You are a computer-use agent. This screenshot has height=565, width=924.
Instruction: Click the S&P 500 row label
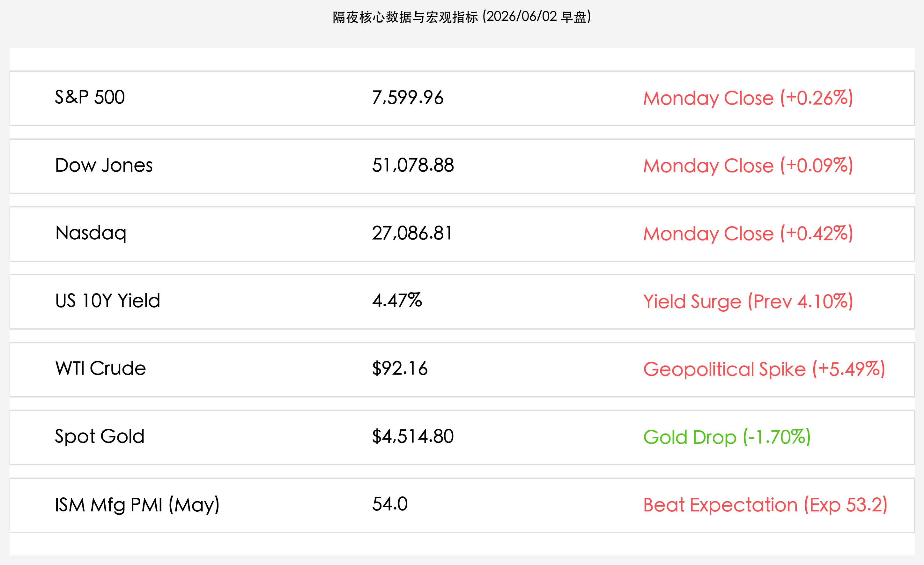pos(90,97)
